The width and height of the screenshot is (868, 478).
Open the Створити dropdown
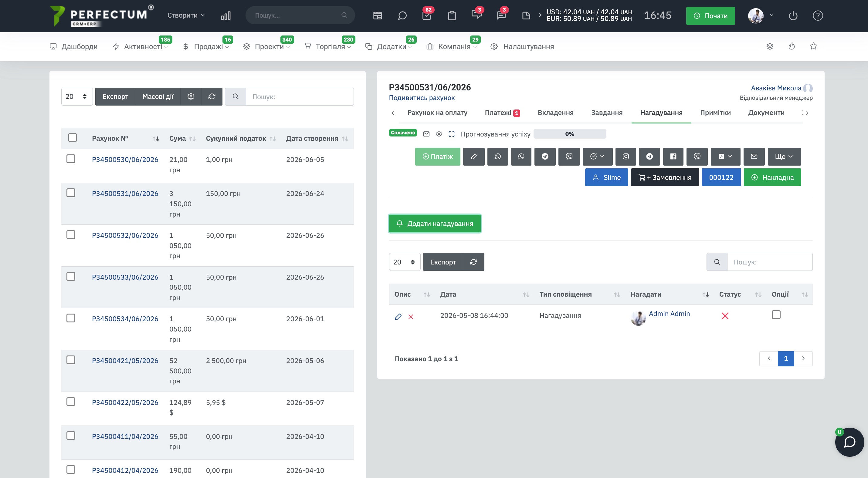[x=186, y=15]
